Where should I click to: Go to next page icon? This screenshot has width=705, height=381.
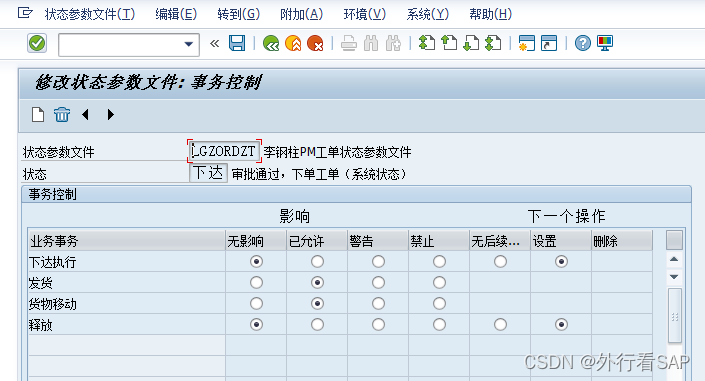[x=471, y=43]
